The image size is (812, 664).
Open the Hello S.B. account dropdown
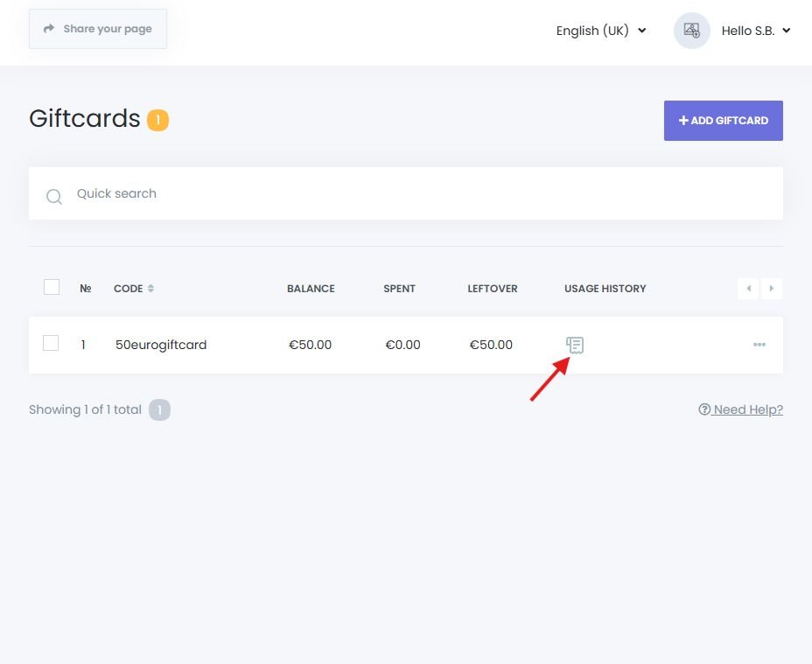coord(756,31)
